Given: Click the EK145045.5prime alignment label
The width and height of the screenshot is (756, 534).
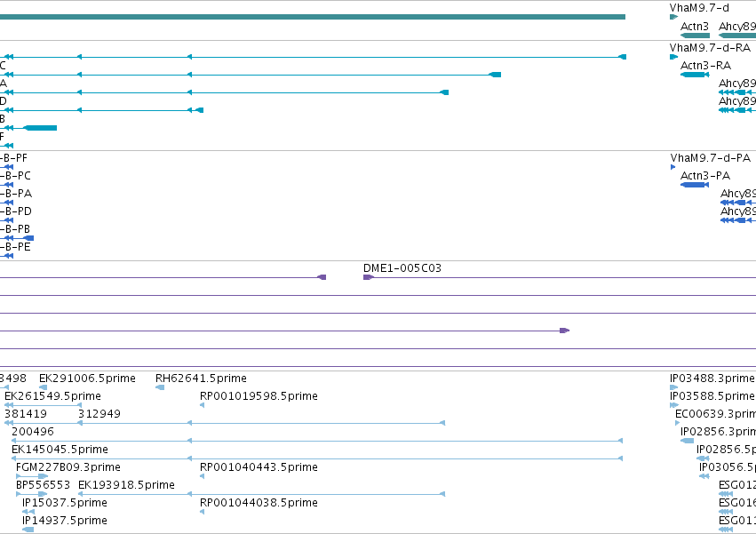Looking at the screenshot, I should 60,450.
